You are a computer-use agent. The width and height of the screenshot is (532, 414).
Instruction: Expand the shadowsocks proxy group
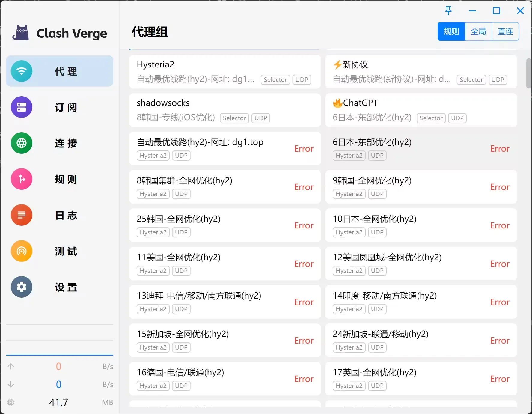point(225,110)
